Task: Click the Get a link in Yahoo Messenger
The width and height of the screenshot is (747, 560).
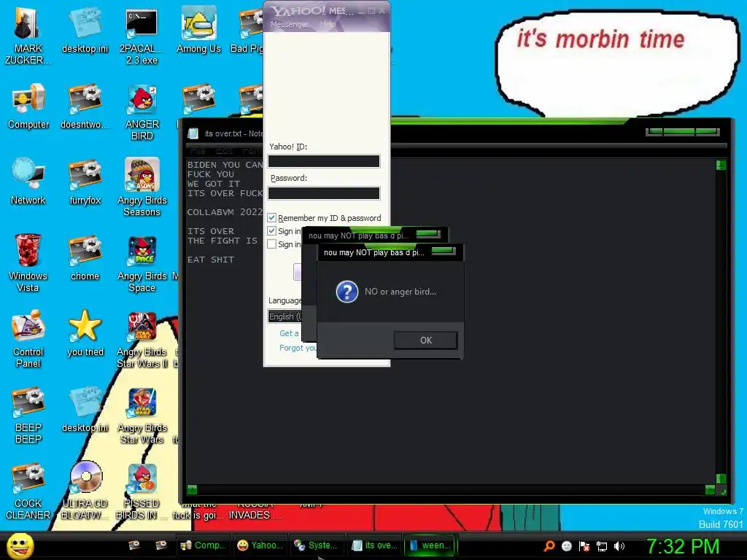Action: click(x=289, y=333)
